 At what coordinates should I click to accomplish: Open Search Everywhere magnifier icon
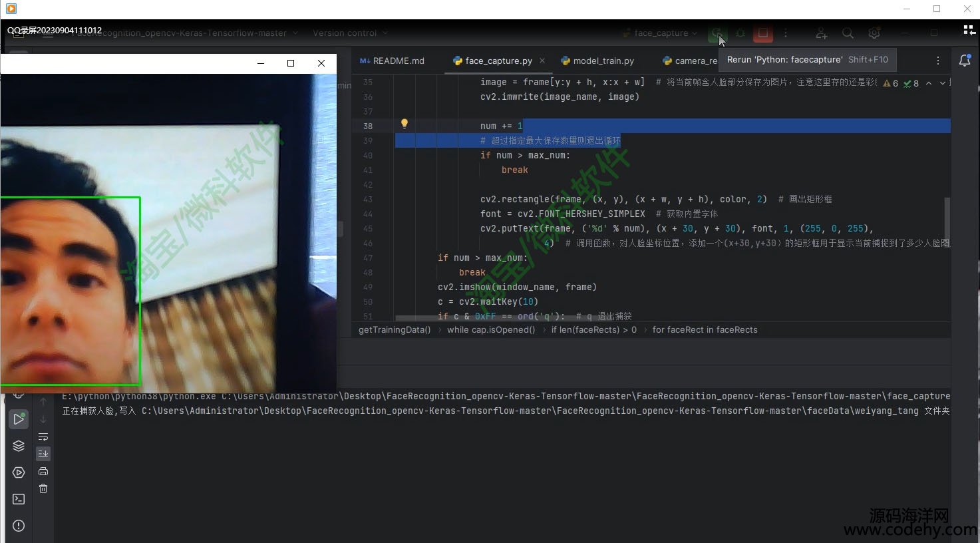coord(848,33)
